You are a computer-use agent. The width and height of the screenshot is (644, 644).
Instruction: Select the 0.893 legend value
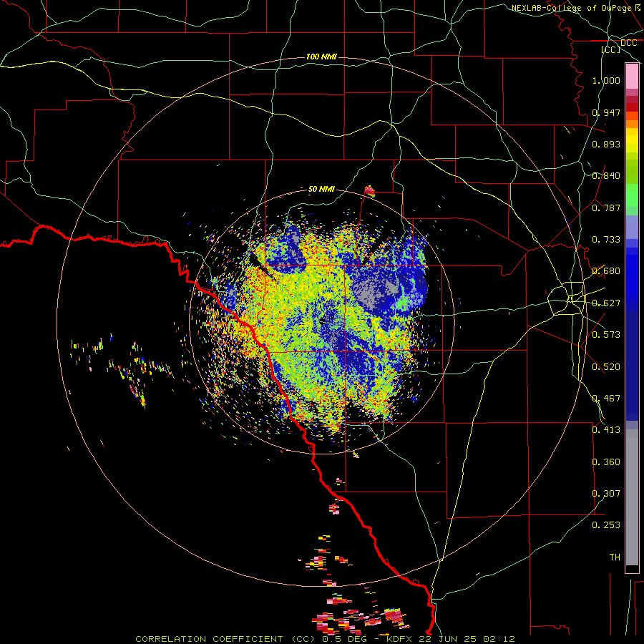point(606,144)
